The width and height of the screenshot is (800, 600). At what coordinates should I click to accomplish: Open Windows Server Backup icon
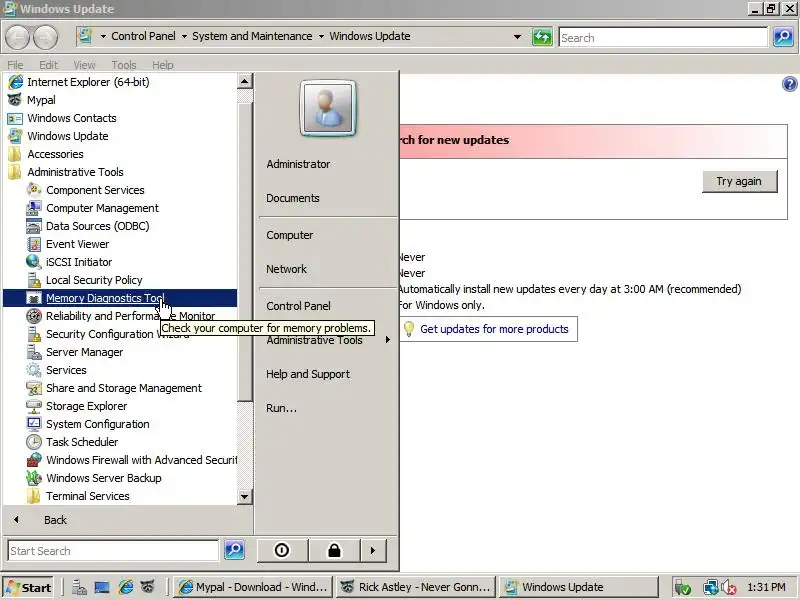(34, 478)
